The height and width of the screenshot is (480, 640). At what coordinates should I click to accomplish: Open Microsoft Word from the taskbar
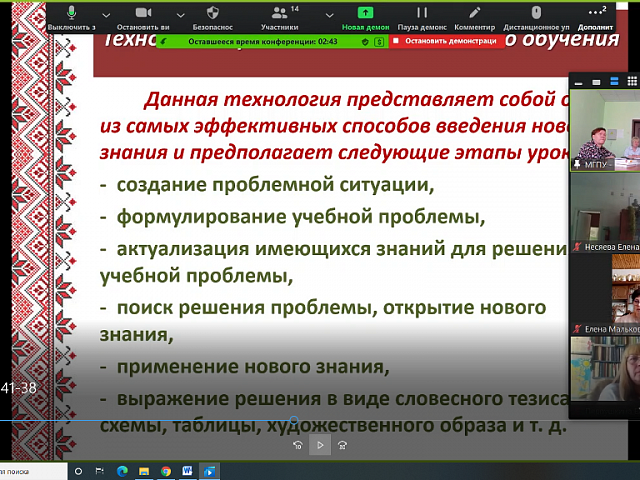point(187,471)
